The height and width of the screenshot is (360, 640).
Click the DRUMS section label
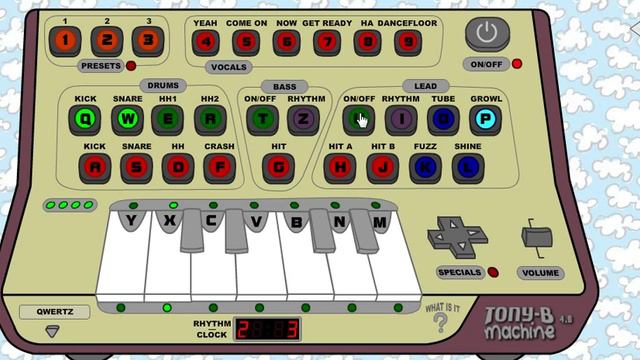point(163,85)
